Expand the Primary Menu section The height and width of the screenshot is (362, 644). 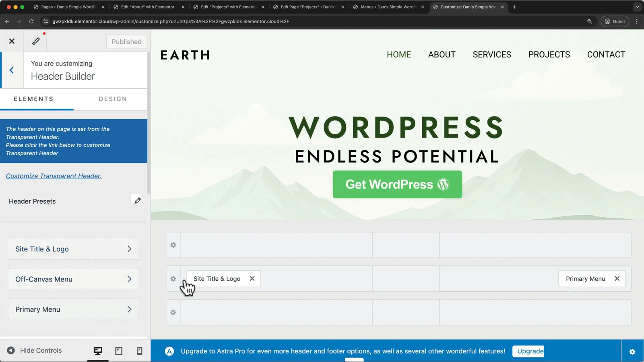click(x=73, y=309)
